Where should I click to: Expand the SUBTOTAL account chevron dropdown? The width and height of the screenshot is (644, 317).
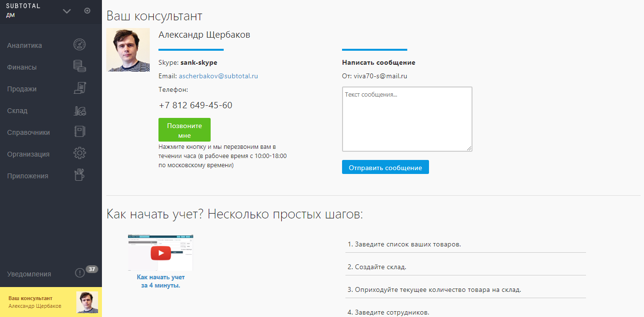point(67,11)
